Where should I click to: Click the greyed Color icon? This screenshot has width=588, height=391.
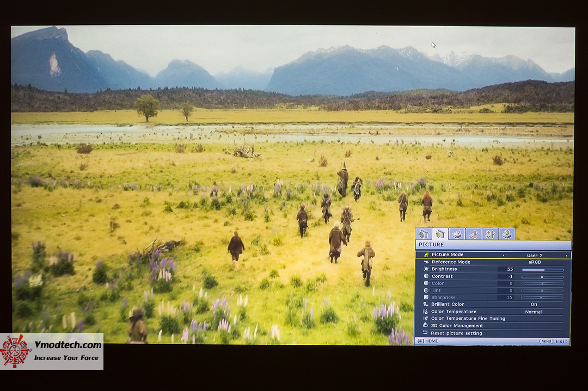[426, 283]
